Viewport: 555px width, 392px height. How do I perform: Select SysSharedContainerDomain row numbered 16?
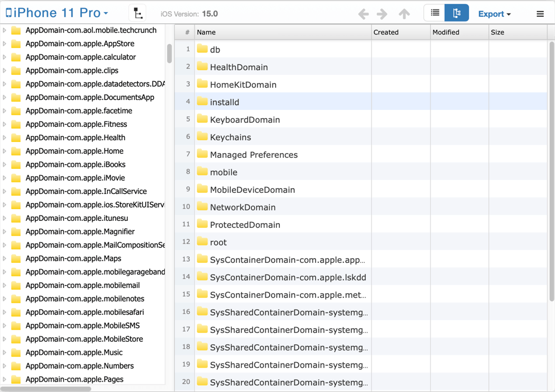click(361, 312)
